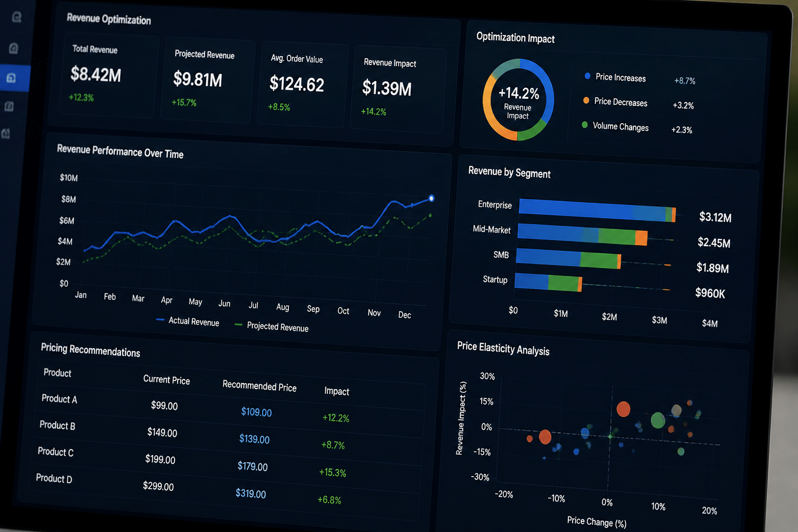Screen dimensions: 798x532
Task: Click the donut chart's Revenue Impact center
Action: 518,100
